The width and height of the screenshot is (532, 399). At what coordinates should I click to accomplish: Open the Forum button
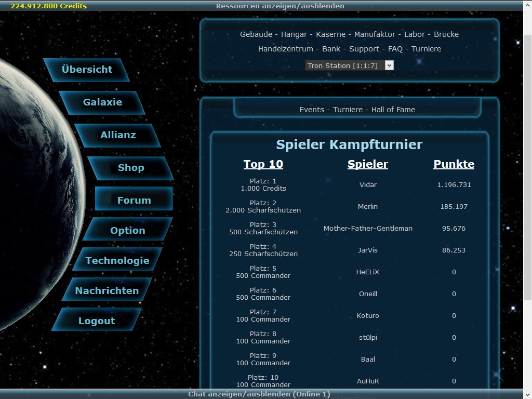[x=134, y=201]
